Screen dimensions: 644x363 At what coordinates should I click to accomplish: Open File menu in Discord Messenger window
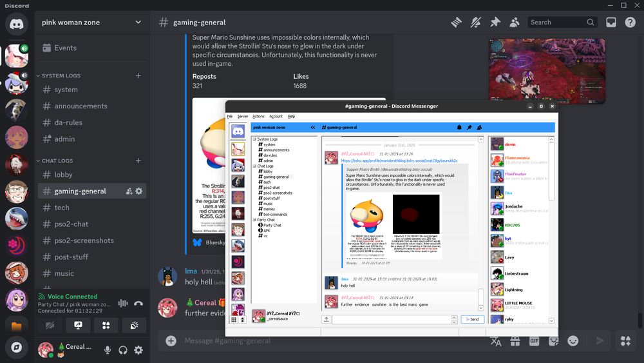click(230, 116)
